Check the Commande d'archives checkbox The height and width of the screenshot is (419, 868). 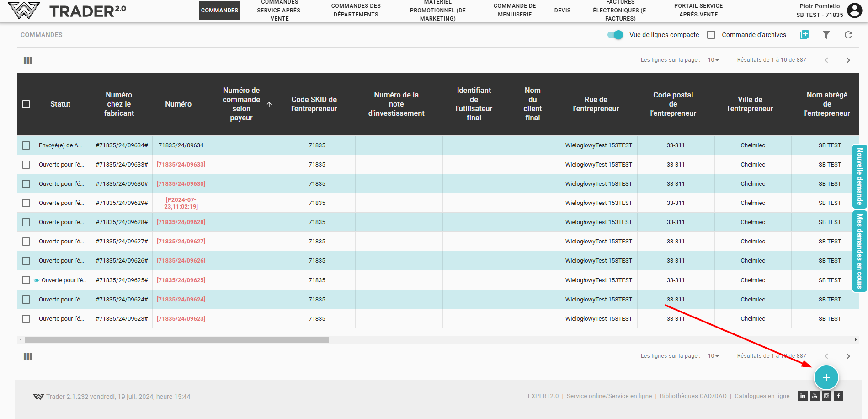[x=711, y=35]
